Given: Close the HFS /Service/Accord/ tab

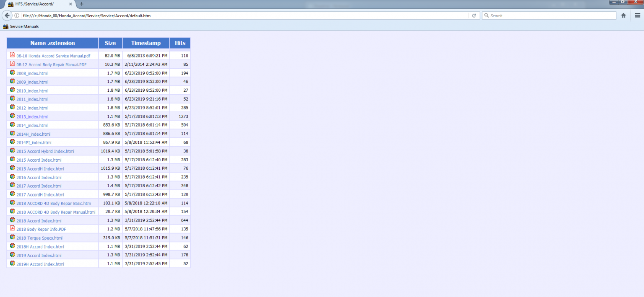Looking at the screenshot, I should pos(71,4).
